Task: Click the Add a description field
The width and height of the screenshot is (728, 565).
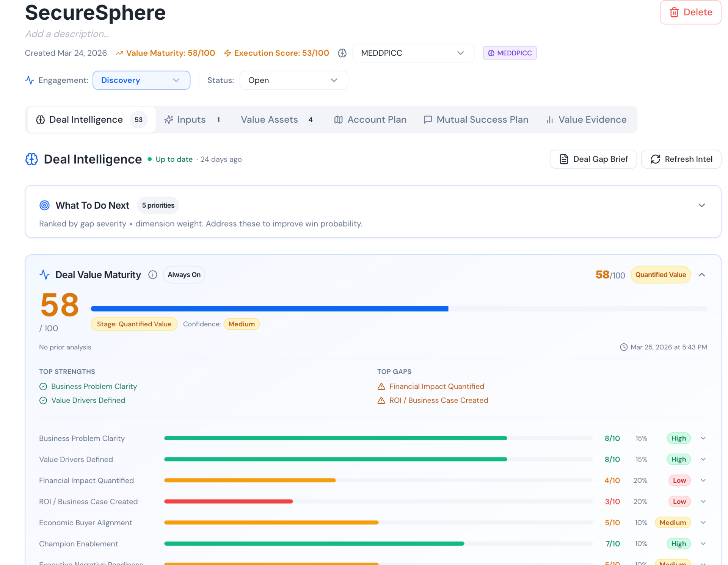Action: pos(67,34)
